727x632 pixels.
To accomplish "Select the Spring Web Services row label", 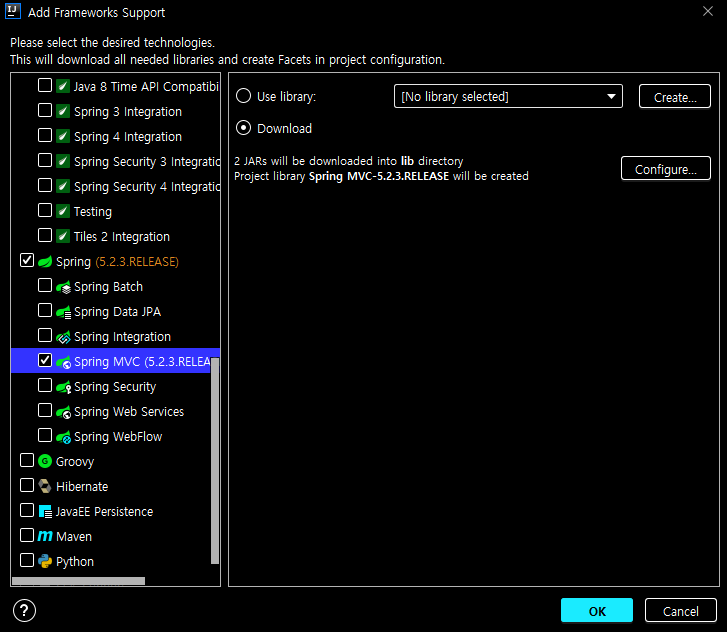I will [x=129, y=412].
